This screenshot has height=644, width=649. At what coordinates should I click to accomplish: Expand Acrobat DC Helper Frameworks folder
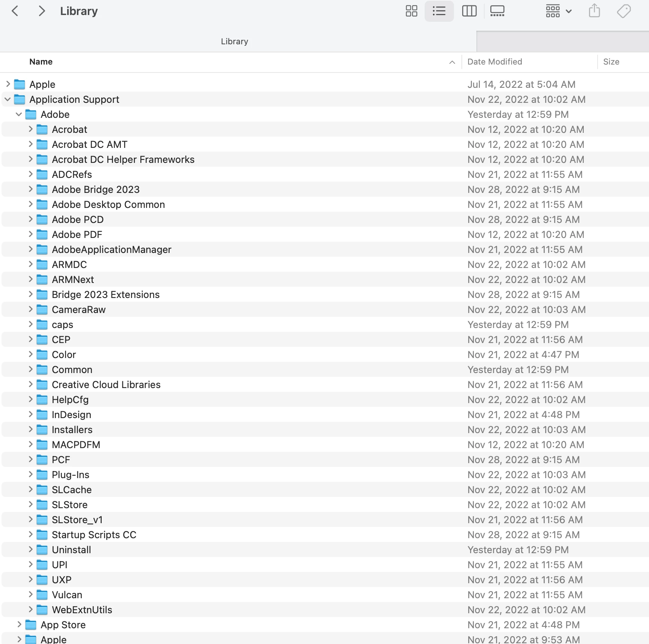(x=31, y=159)
